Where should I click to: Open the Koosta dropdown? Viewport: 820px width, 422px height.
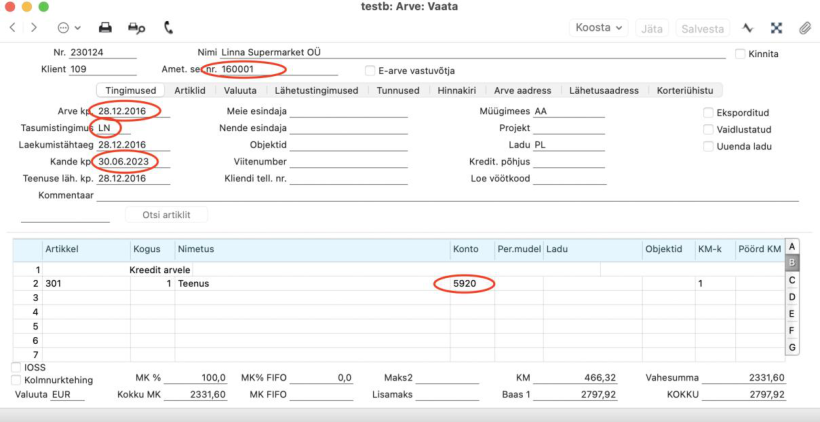(598, 28)
